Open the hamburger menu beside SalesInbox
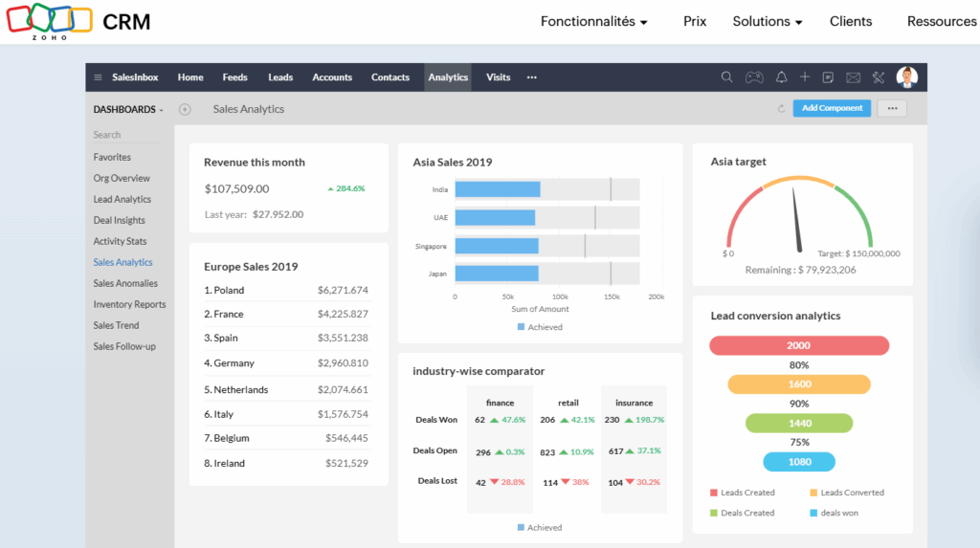 (98, 77)
